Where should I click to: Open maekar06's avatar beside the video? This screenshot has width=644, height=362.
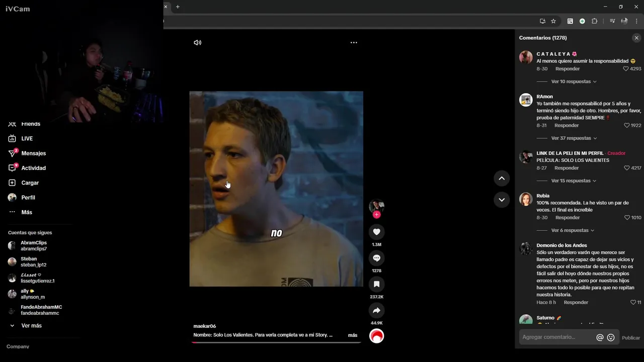tap(376, 206)
